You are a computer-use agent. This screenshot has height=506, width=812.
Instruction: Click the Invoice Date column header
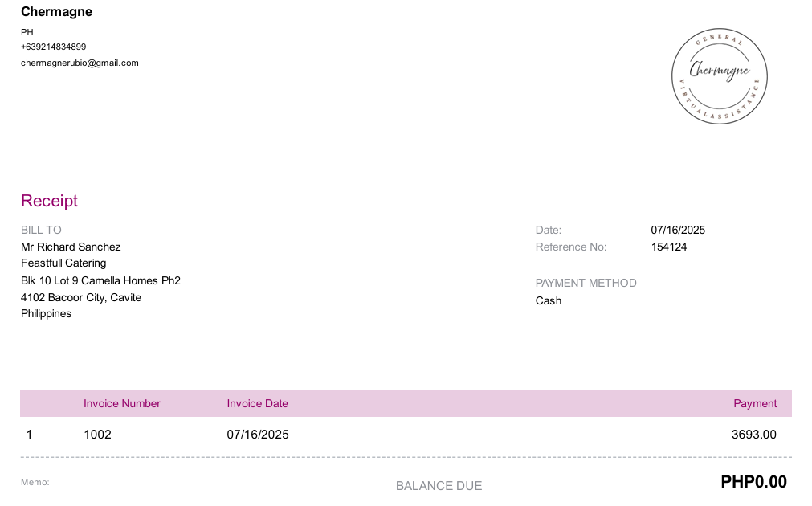tap(257, 403)
